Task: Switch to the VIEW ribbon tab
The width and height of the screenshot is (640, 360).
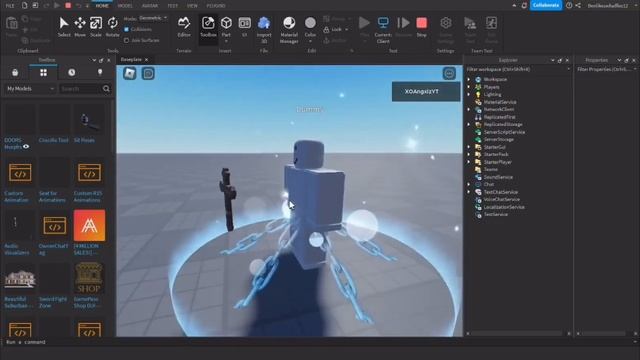Action: pos(192,6)
